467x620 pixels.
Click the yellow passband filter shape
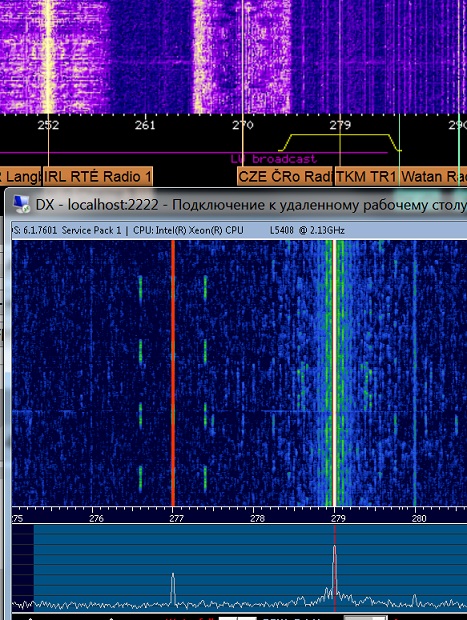tap(340, 142)
